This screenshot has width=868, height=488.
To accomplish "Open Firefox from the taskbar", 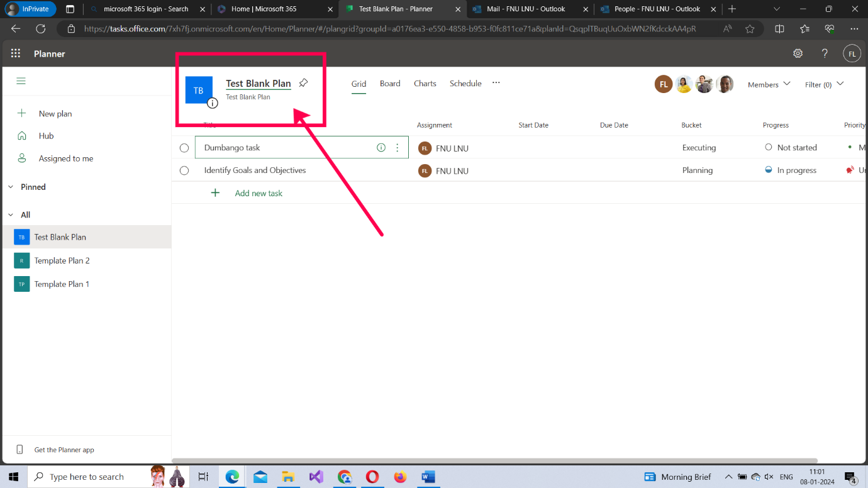I will pos(401,477).
